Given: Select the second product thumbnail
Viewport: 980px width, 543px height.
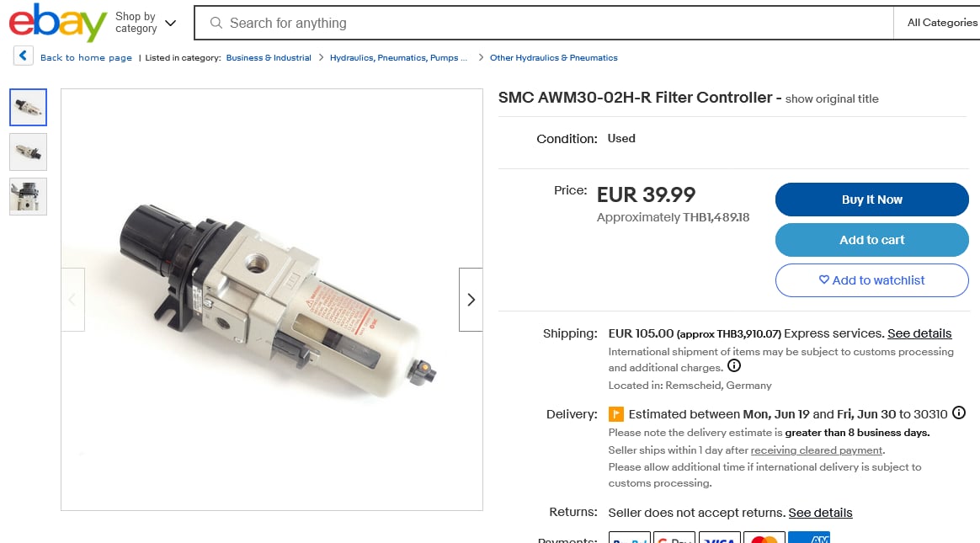Looking at the screenshot, I should coord(28,152).
